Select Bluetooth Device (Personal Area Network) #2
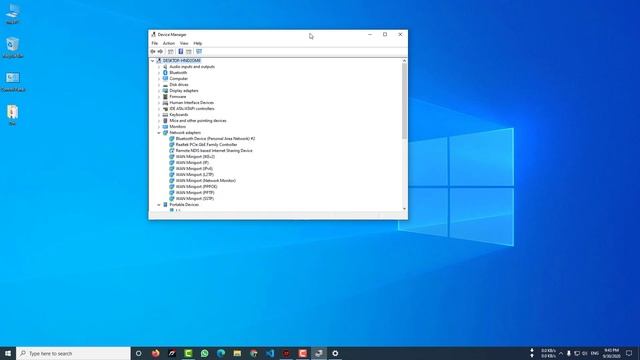 pos(215,139)
